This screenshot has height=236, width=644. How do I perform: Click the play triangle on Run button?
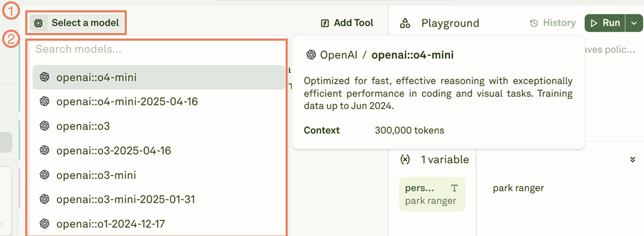coord(594,23)
